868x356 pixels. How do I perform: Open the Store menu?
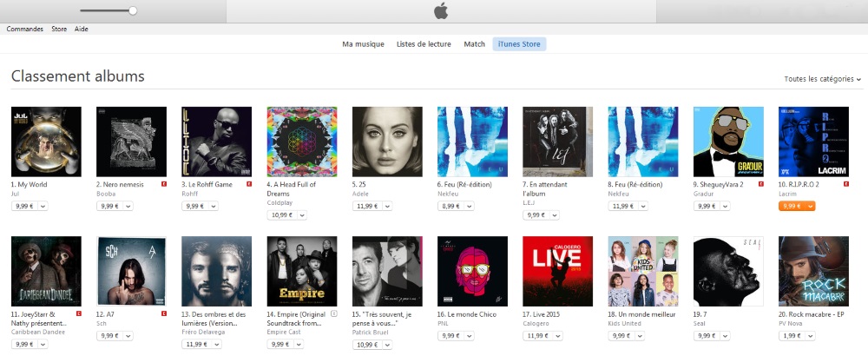(59, 29)
